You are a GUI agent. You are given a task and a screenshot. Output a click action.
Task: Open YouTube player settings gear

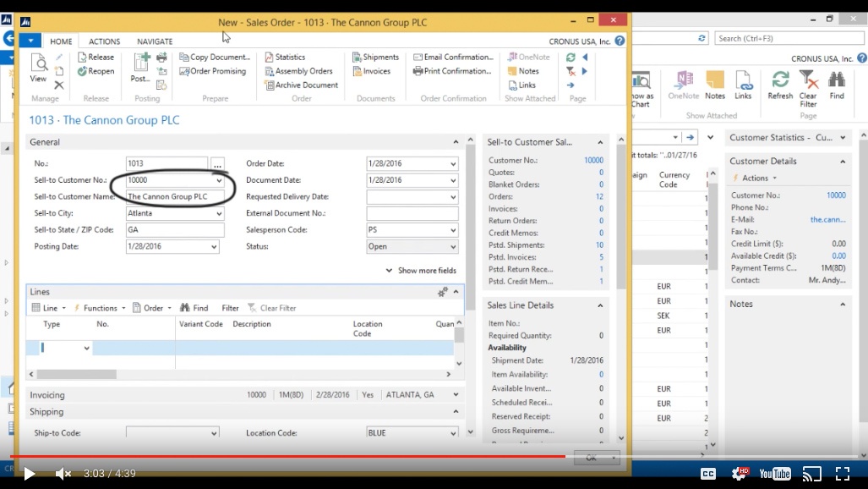pos(740,473)
